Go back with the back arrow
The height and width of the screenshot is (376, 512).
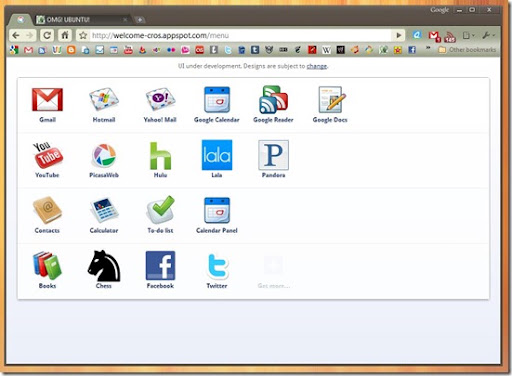coord(16,35)
